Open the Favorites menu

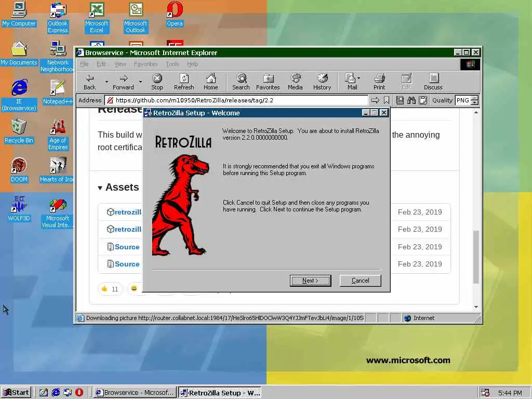pos(145,64)
